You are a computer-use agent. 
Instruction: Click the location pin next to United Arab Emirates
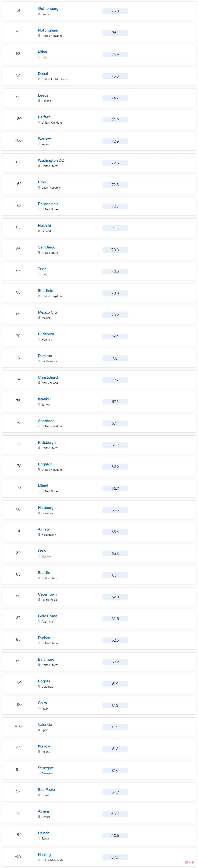tap(39, 79)
